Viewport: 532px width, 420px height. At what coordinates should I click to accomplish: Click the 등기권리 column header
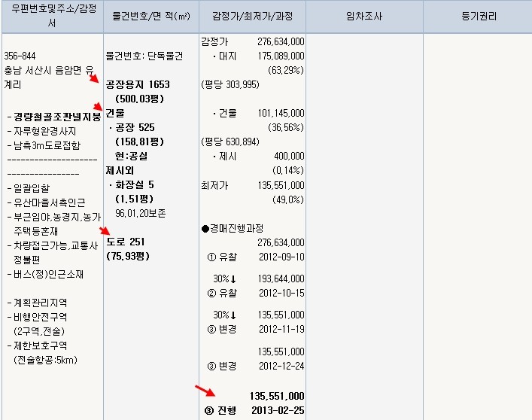click(x=478, y=17)
